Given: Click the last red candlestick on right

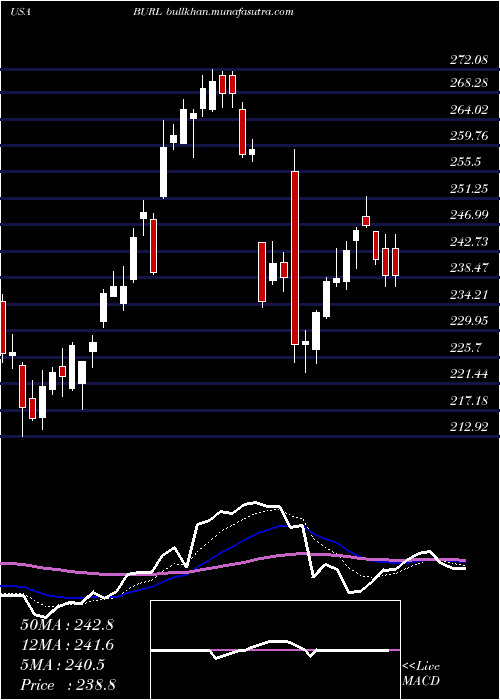Looking at the screenshot, I should [396, 262].
